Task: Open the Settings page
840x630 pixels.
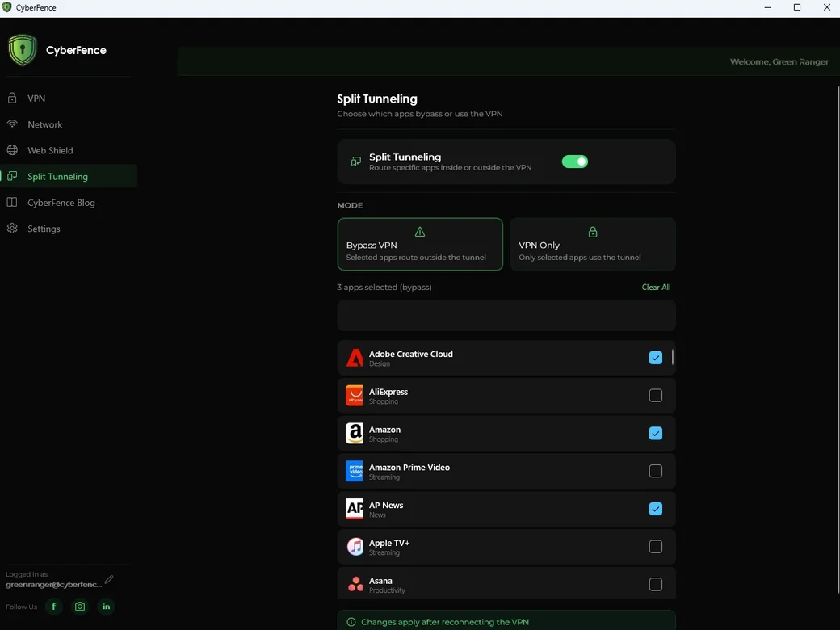Action: [x=69, y=229]
